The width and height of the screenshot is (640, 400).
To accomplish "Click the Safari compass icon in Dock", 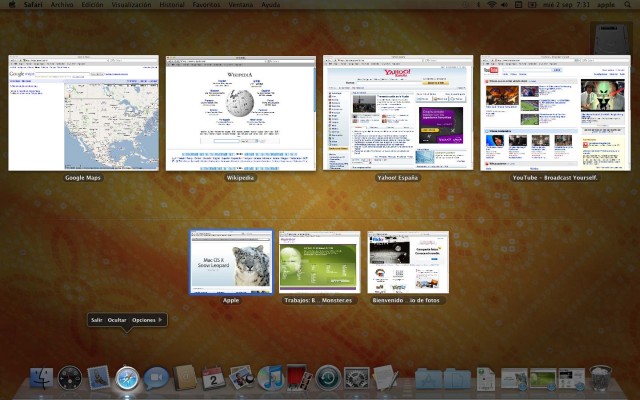I will pyautogui.click(x=127, y=378).
